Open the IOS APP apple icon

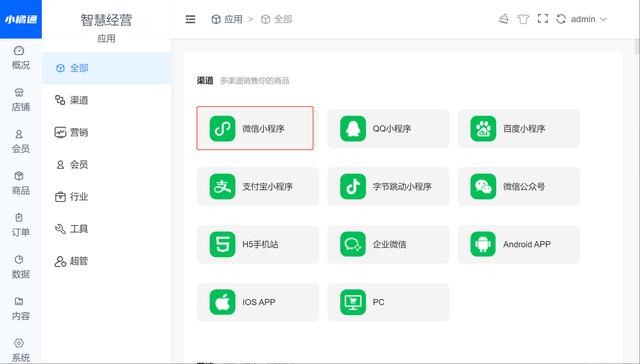pyautogui.click(x=222, y=302)
